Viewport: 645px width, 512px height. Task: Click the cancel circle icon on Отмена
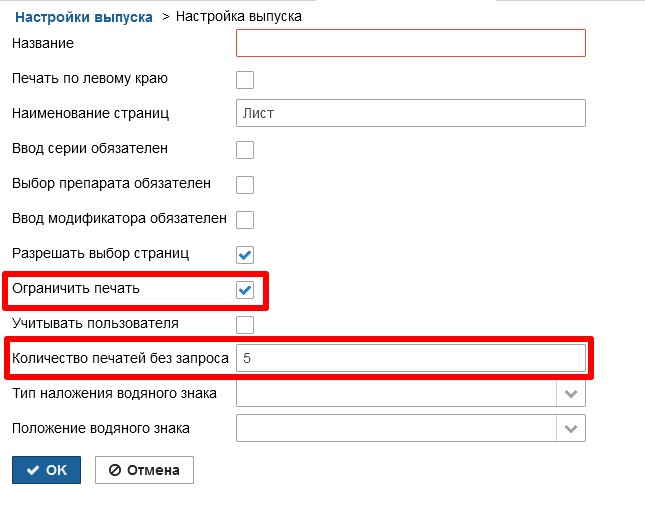(x=115, y=470)
